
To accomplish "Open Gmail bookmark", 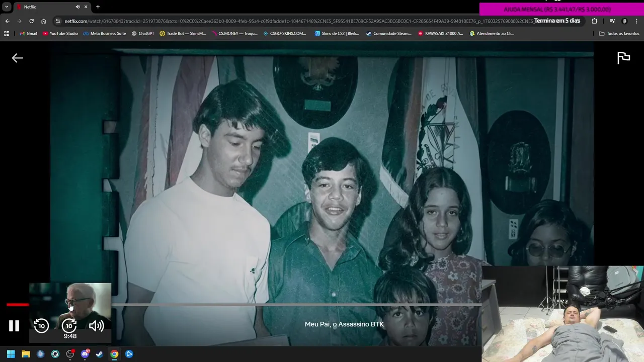I will (x=28, y=34).
